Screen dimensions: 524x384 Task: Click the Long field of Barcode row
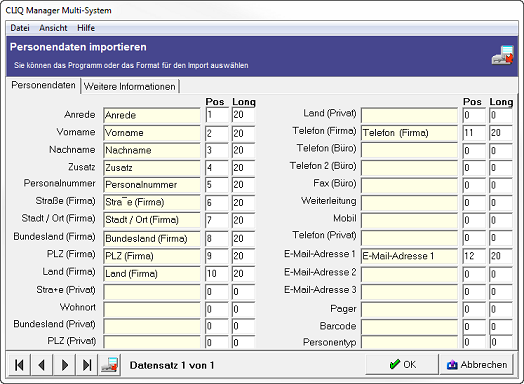click(501, 326)
